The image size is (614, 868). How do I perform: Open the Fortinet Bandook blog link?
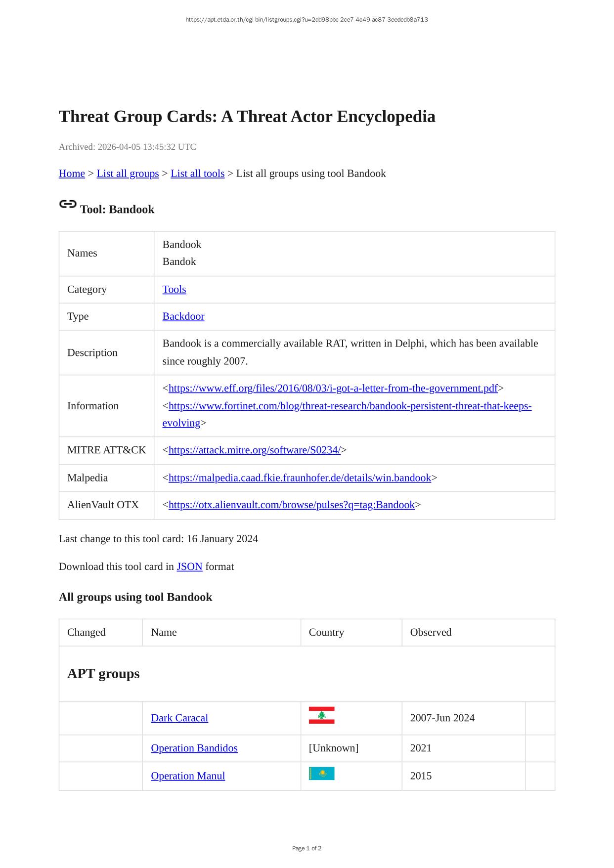click(350, 406)
